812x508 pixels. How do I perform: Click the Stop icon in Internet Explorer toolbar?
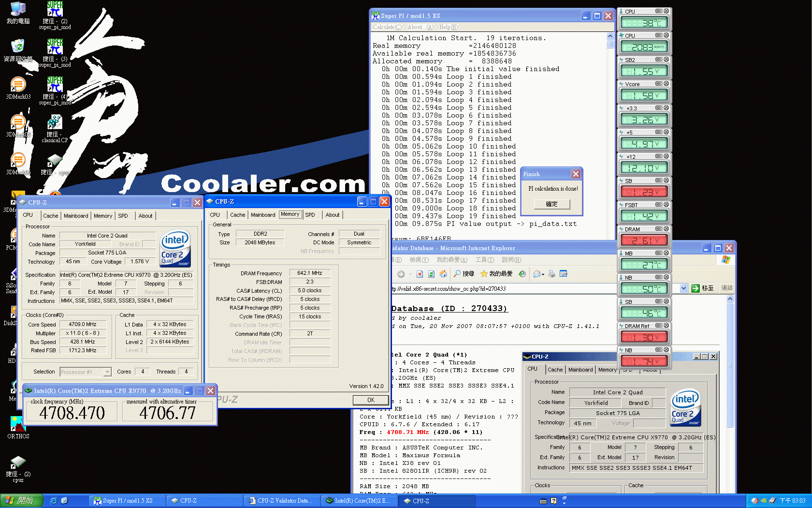point(420,274)
